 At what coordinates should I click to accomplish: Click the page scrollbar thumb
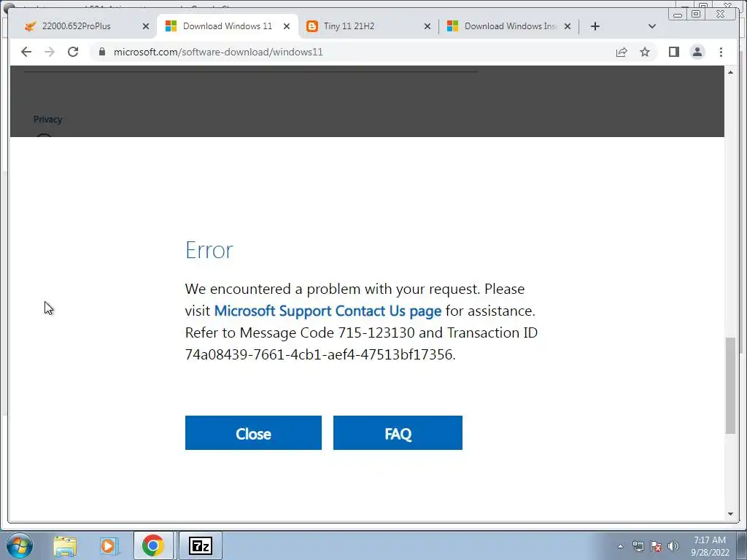coord(730,385)
